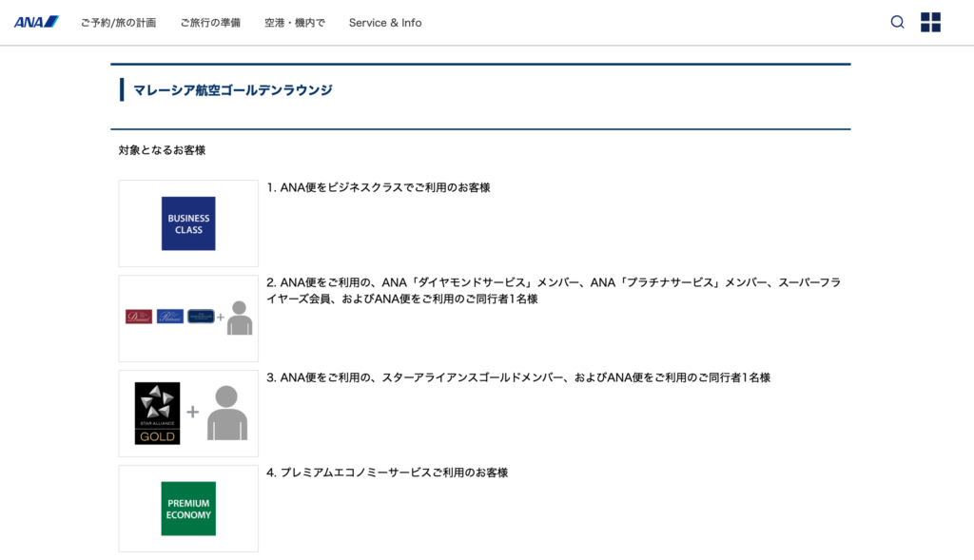974x560 pixels.
Task: Click the plus sign beside Star Alliance Gold
Action: click(192, 413)
